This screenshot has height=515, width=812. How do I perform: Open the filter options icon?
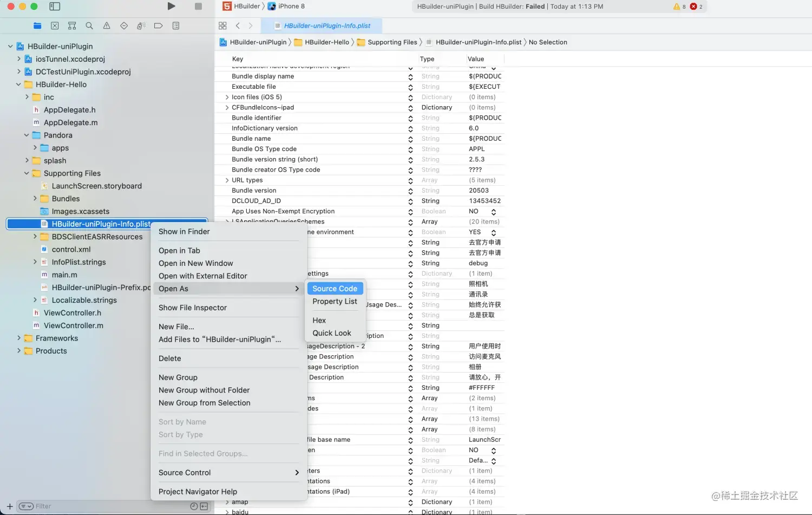click(x=26, y=506)
